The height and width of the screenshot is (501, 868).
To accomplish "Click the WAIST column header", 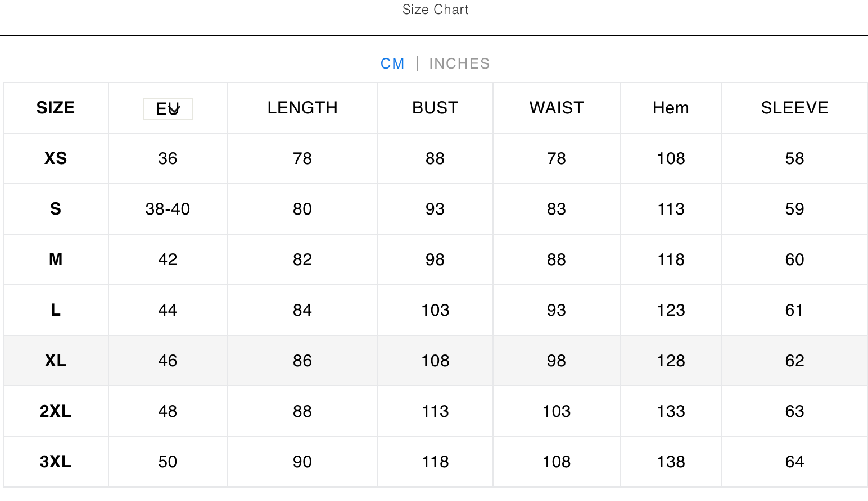I will click(557, 108).
